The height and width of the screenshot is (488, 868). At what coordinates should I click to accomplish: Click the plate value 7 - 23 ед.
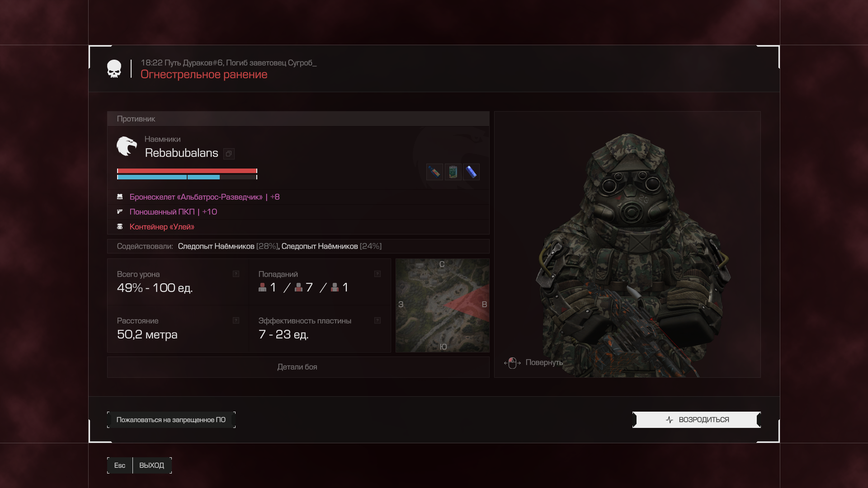(x=283, y=334)
